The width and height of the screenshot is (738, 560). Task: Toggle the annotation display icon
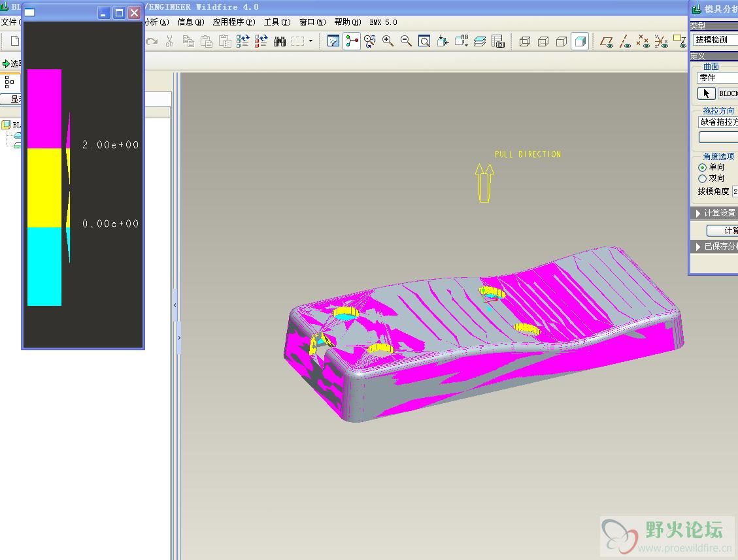click(679, 41)
